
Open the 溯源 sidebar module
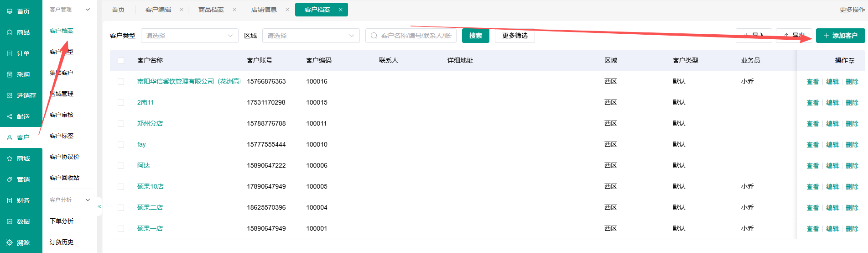click(x=21, y=242)
